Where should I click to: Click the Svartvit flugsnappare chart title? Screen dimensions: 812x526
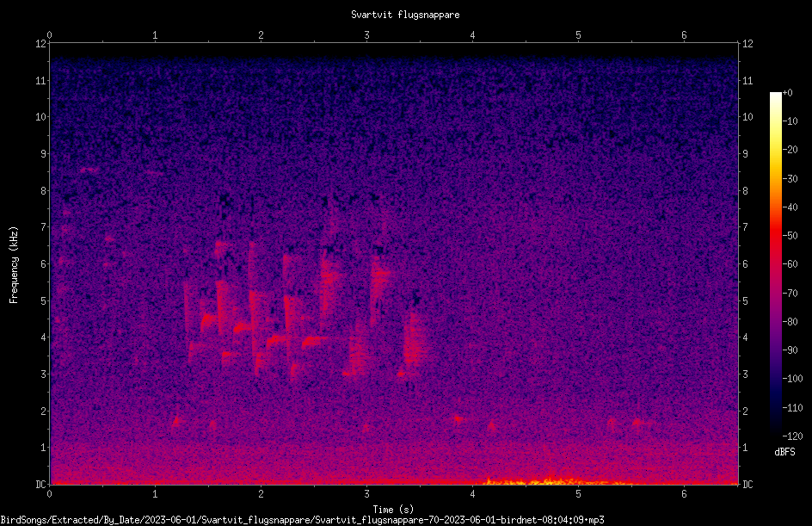pyautogui.click(x=405, y=15)
